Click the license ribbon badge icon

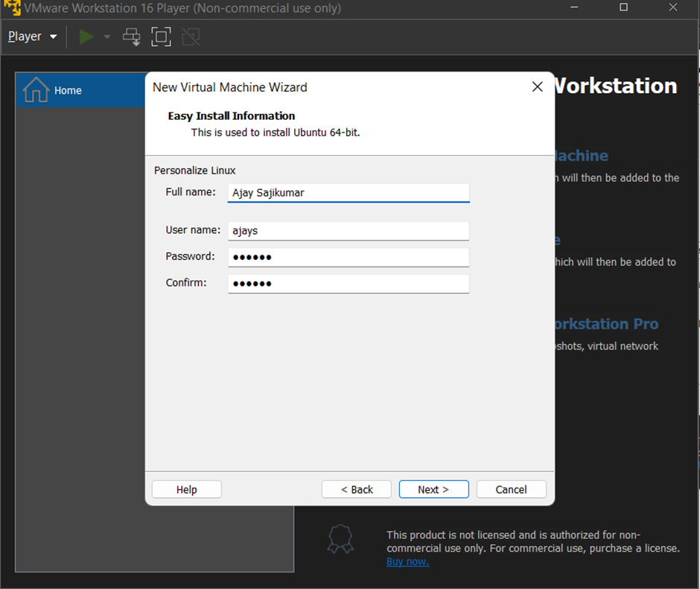coord(340,539)
